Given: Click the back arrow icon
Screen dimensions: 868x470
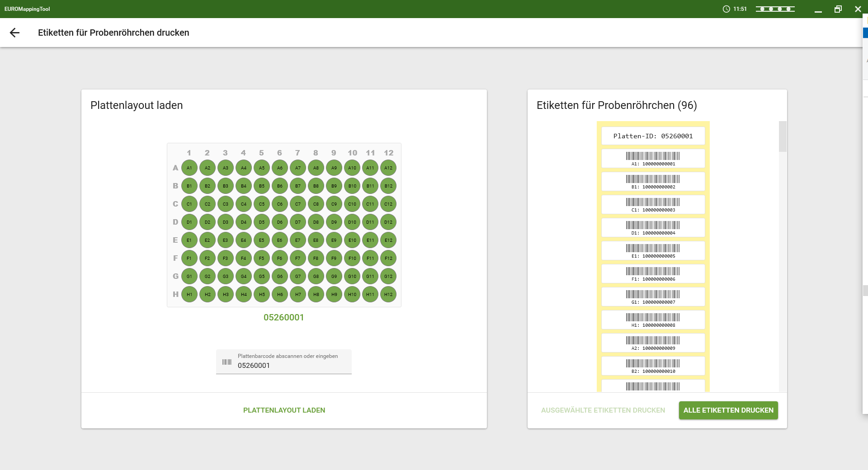Looking at the screenshot, I should tap(14, 33).
